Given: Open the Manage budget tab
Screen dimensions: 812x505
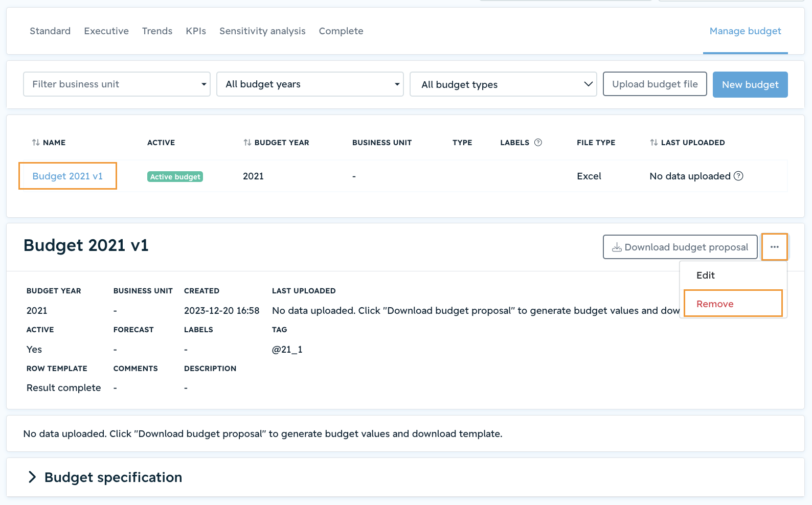Looking at the screenshot, I should 745,31.
